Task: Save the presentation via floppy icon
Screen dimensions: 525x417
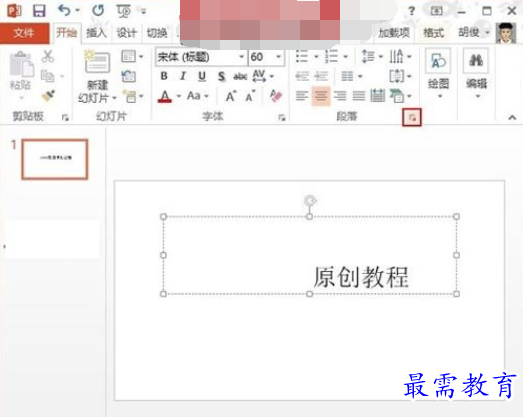Action: pos(39,11)
